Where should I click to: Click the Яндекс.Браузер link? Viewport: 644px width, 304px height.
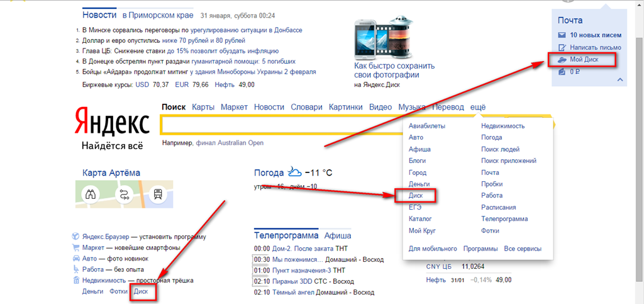tap(106, 237)
